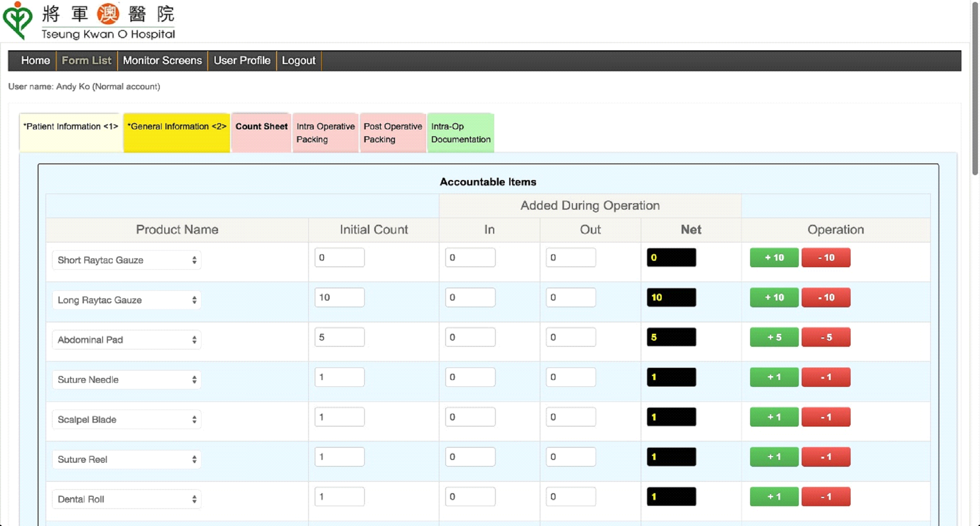Focus Initial Count field for Suture Reel

[x=339, y=457]
